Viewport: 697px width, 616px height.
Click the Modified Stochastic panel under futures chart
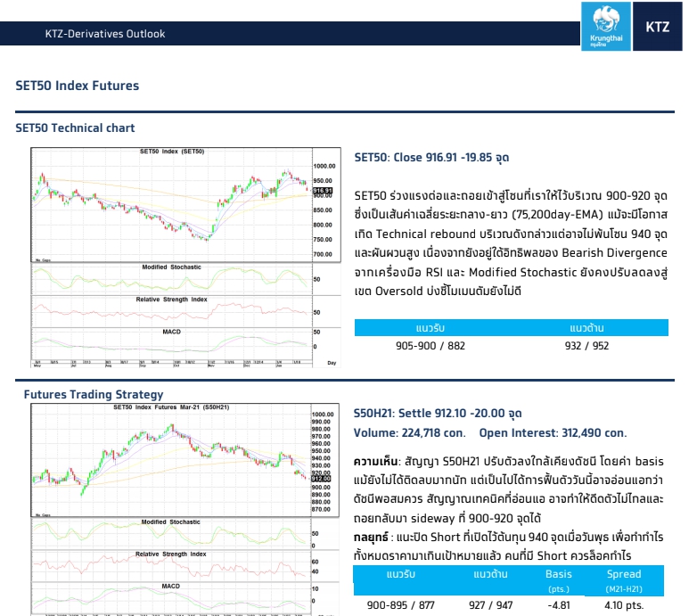(171, 534)
